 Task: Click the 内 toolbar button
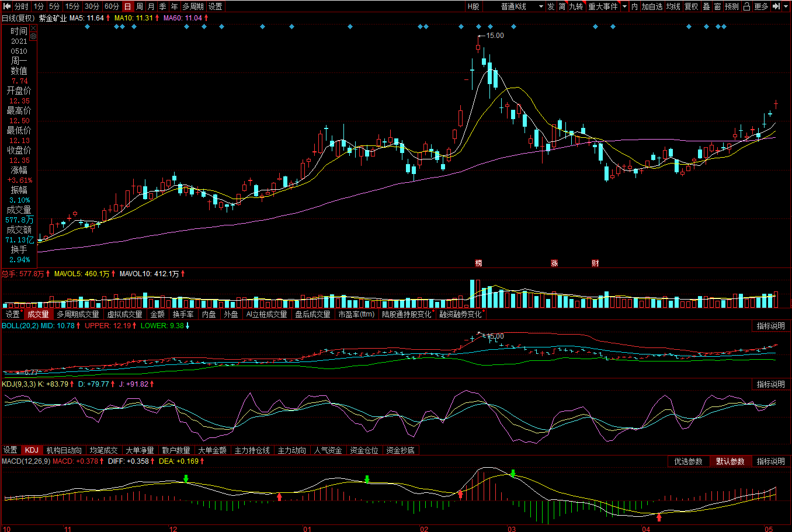pos(634,6)
